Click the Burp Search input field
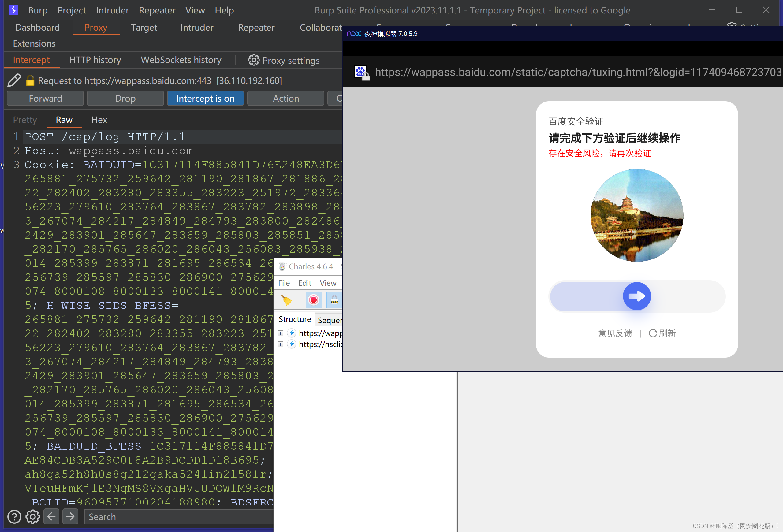783x532 pixels. pos(179,516)
